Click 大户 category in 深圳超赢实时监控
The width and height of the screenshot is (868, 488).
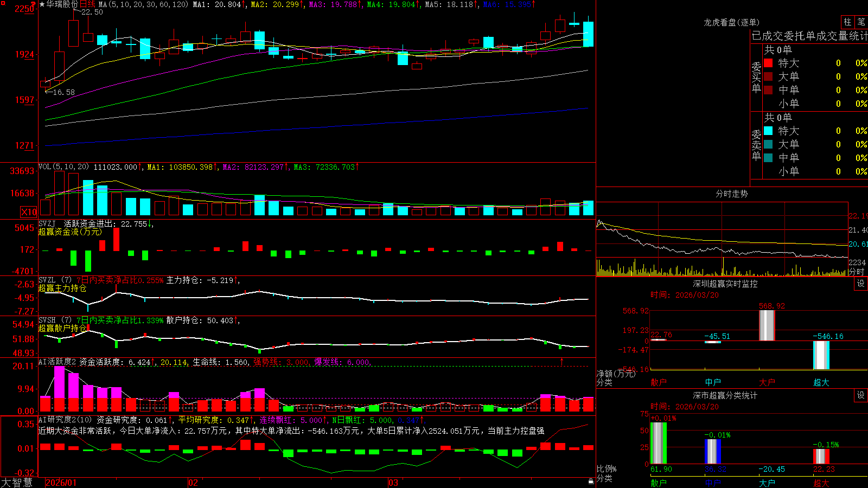tap(767, 382)
